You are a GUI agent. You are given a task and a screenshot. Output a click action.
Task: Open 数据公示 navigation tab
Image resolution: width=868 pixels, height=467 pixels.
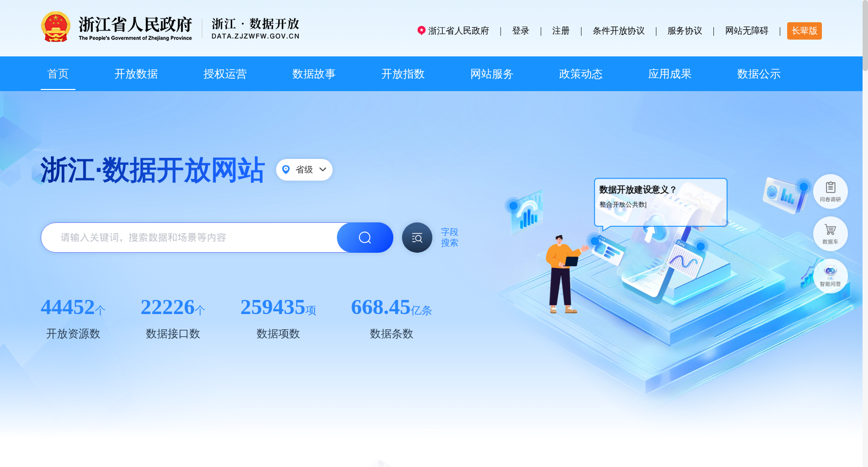[759, 74]
